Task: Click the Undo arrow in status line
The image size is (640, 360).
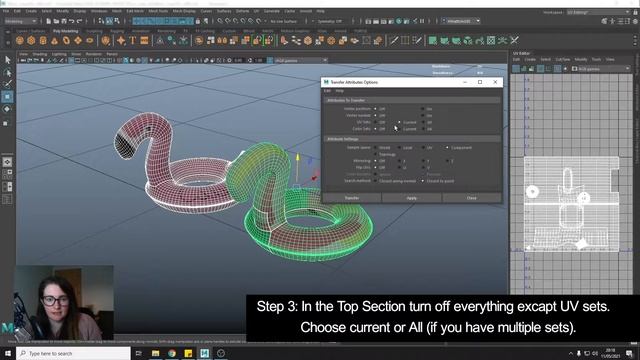Action: click(71, 21)
